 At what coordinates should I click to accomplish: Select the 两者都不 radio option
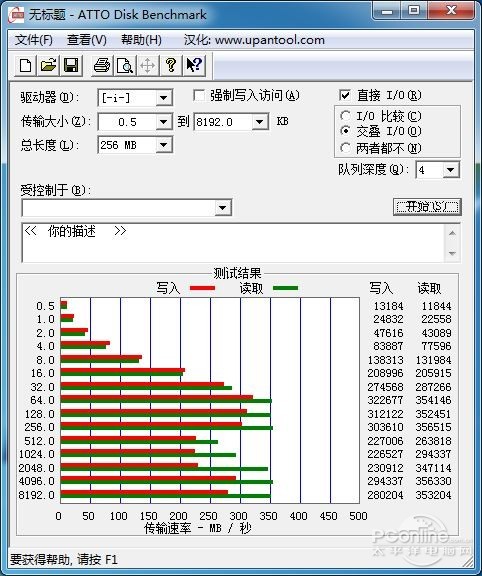coord(345,148)
